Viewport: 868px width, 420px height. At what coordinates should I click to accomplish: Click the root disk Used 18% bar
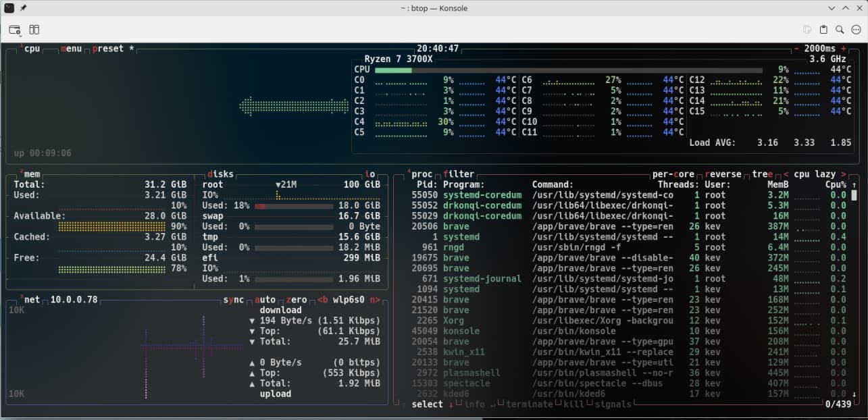[294, 205]
